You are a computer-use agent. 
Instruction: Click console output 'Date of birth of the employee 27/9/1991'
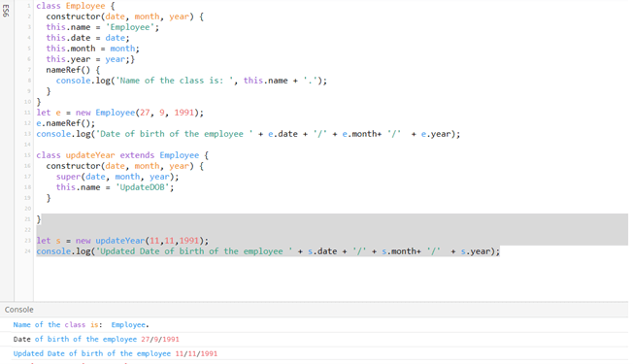(96, 339)
